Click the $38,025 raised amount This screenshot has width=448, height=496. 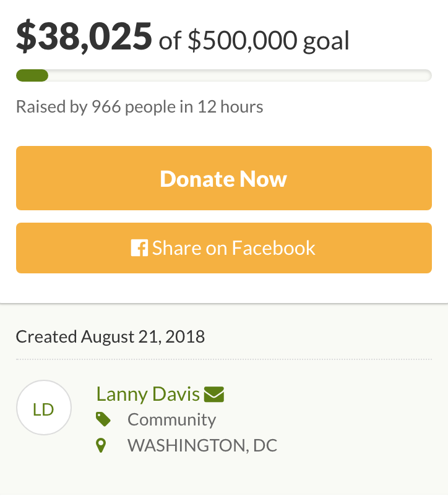(84, 36)
